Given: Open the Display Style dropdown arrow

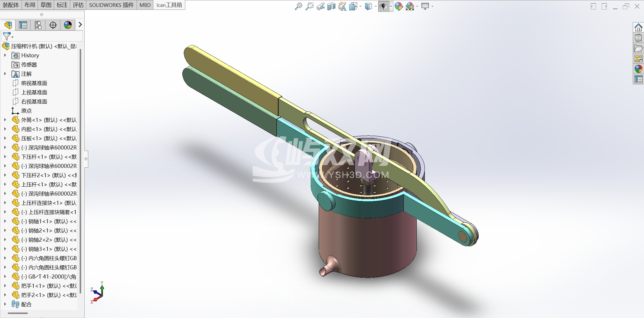Looking at the screenshot, I should tap(376, 6).
